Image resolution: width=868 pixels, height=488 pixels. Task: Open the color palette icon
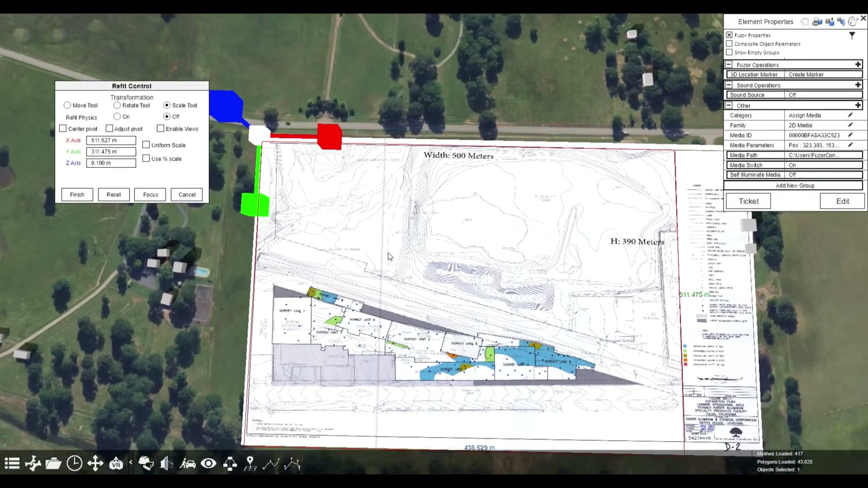tap(853, 22)
